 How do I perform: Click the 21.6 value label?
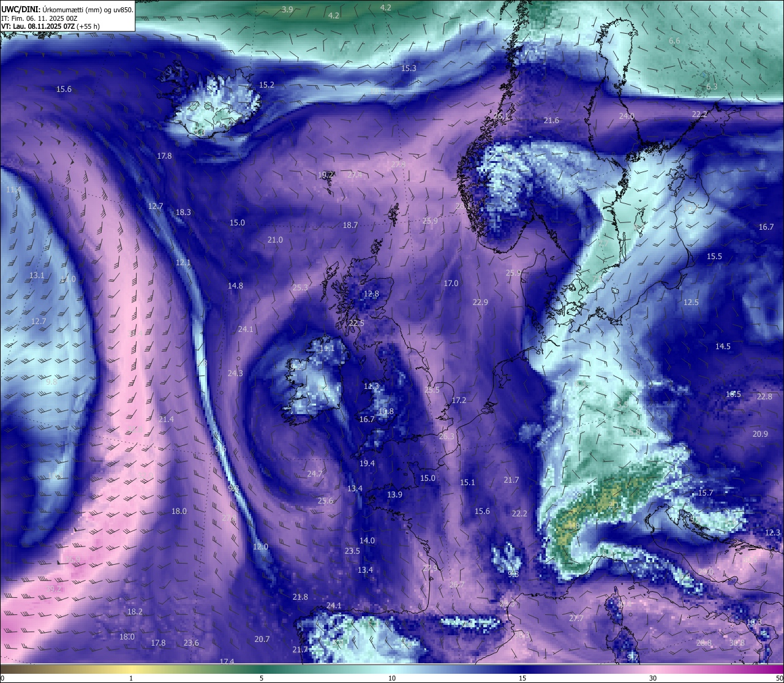[x=551, y=120]
